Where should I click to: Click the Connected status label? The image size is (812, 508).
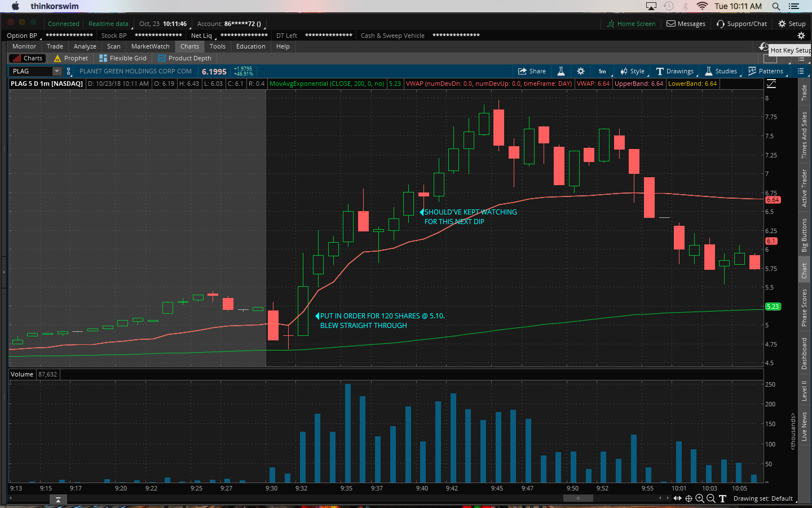tap(64, 24)
